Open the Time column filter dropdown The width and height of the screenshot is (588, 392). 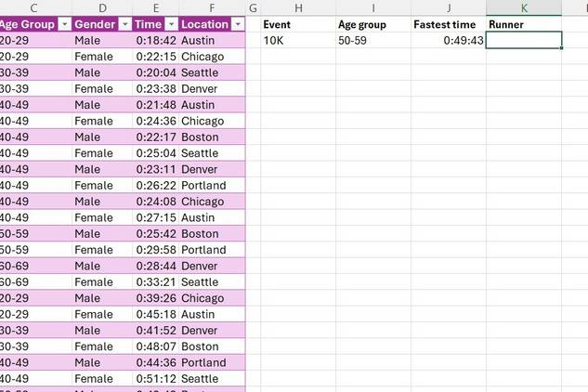(x=171, y=24)
